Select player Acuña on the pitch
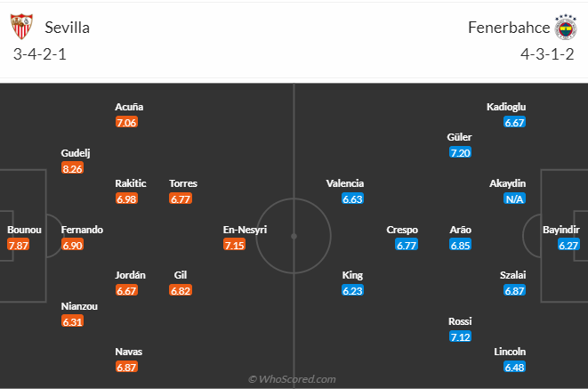 point(129,107)
